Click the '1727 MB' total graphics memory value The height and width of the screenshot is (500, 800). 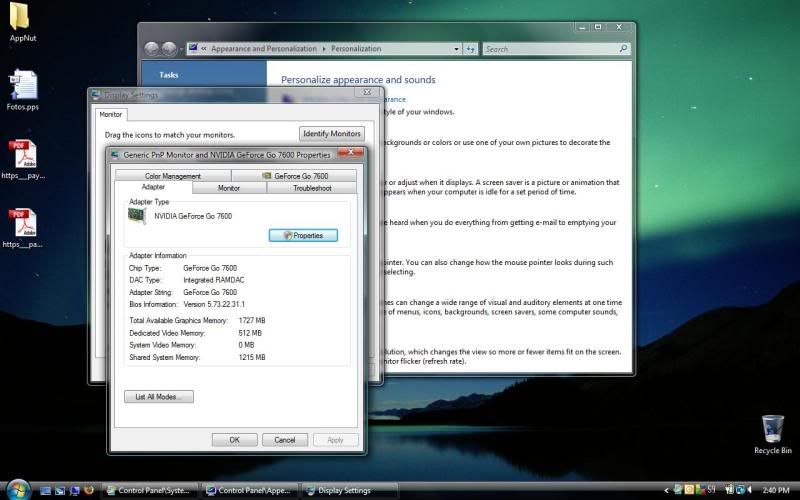(252, 320)
